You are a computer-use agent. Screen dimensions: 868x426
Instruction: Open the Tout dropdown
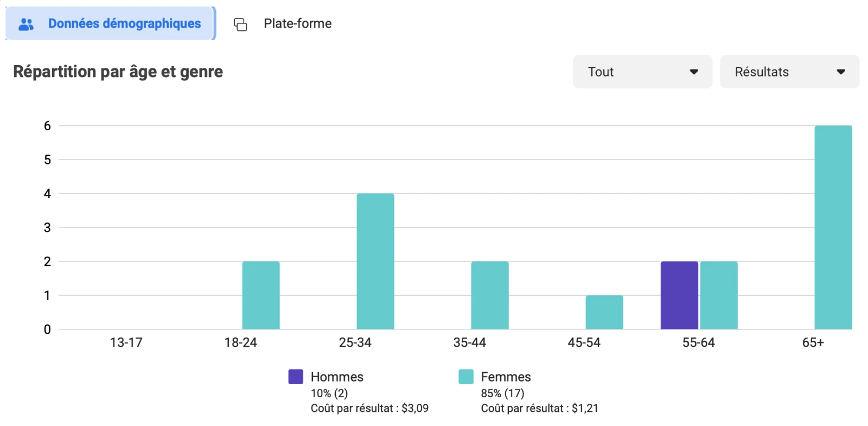(x=642, y=72)
